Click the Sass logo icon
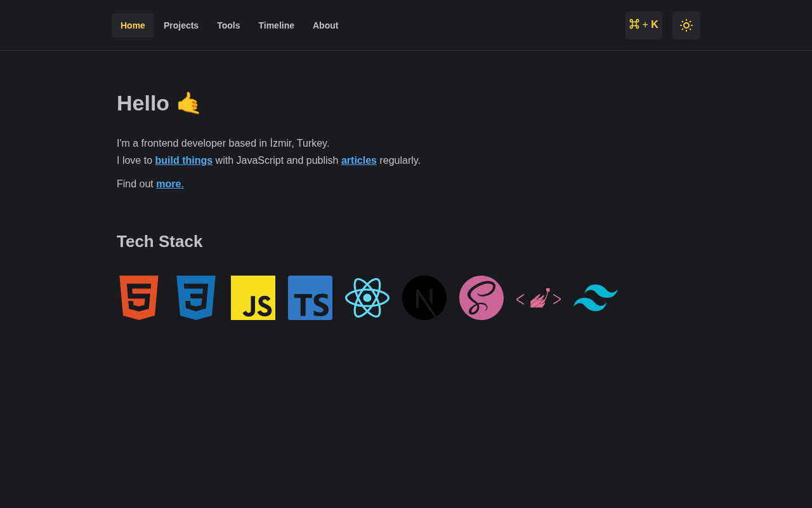 481,298
